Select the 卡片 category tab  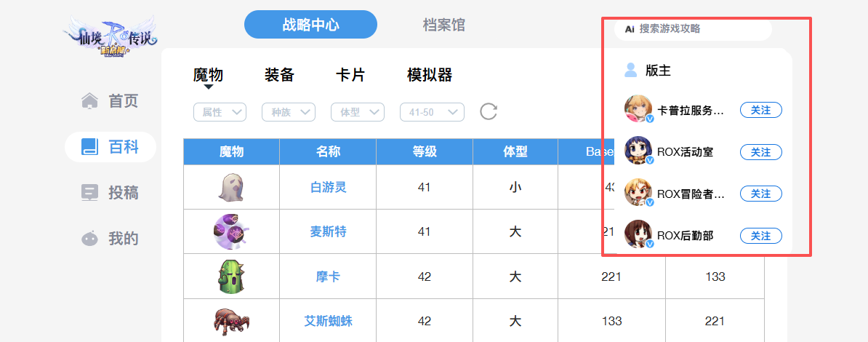point(350,75)
